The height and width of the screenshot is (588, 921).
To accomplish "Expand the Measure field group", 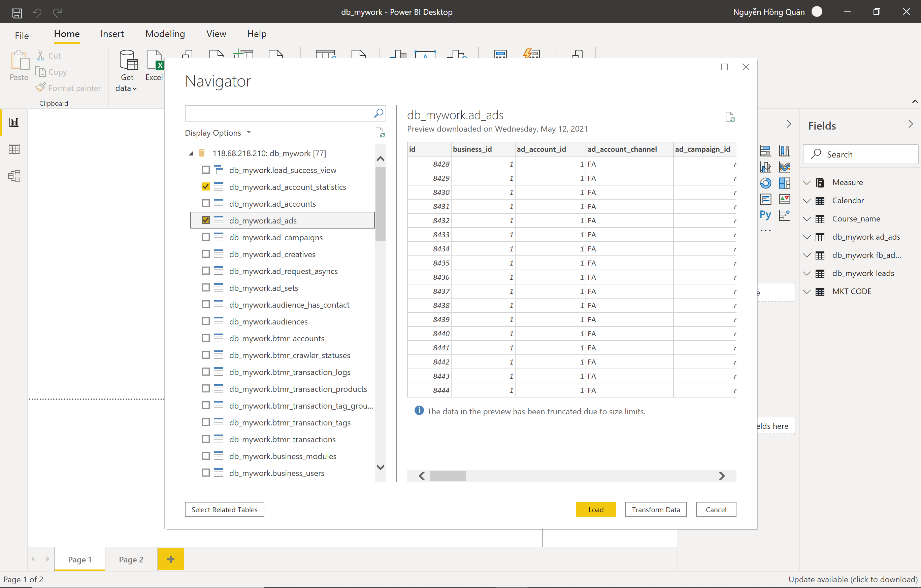I will pos(807,182).
